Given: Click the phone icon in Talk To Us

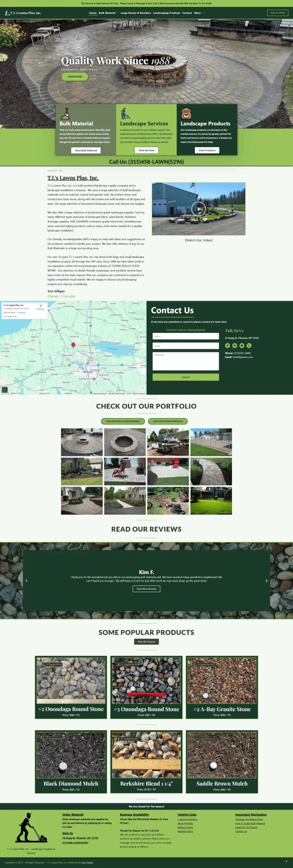Looking at the screenshot, I should 249,346.
